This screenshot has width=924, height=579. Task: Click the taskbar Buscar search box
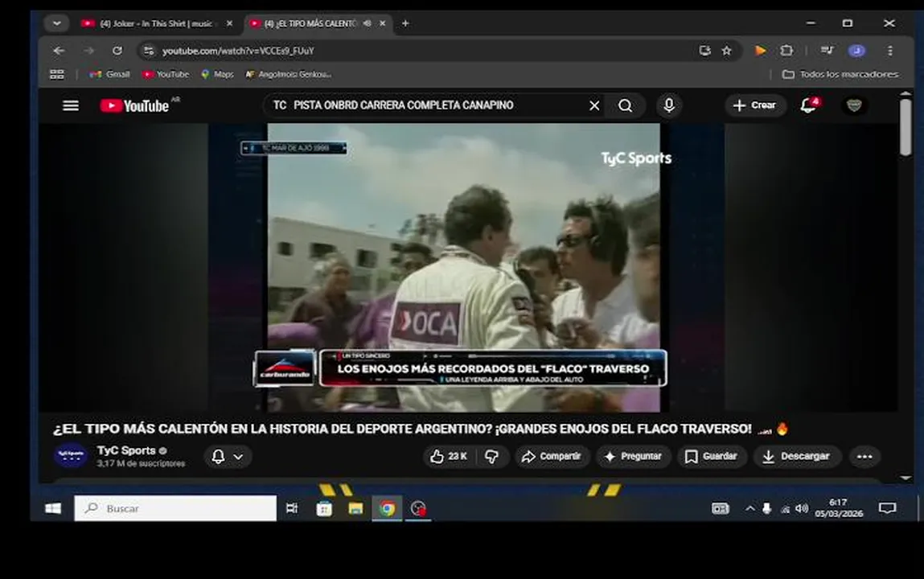[x=175, y=508]
